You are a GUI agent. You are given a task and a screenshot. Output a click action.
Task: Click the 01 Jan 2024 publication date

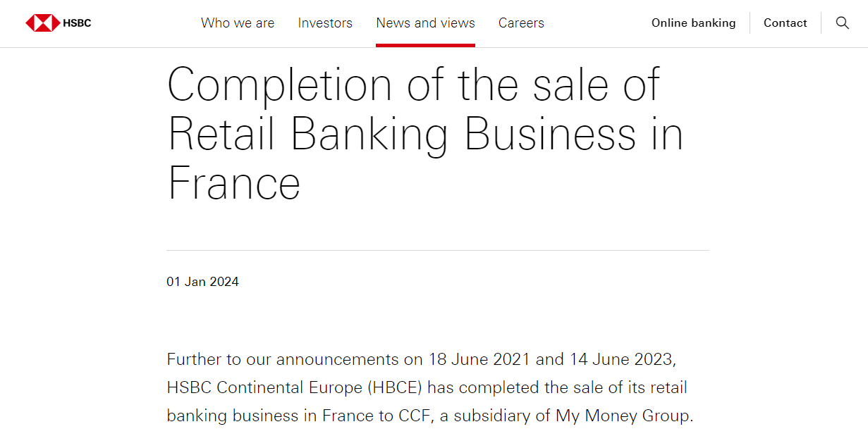click(x=202, y=282)
